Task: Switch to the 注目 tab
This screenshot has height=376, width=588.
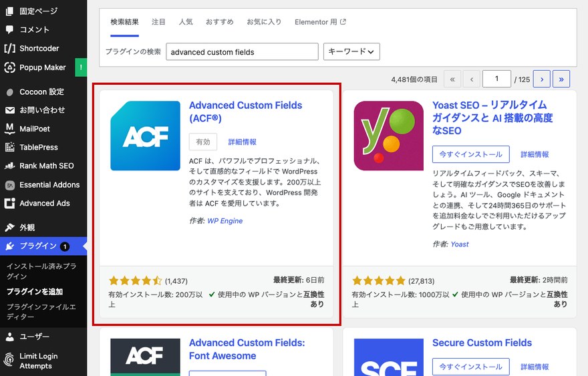Action: tap(158, 22)
